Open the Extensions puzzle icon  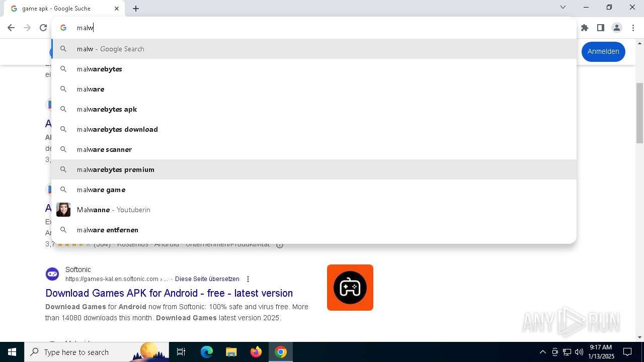pyautogui.click(x=585, y=28)
